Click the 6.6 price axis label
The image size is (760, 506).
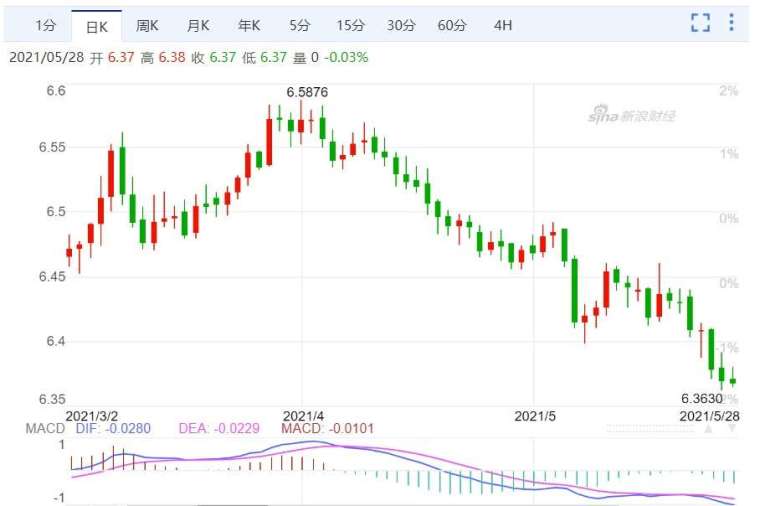(56, 91)
